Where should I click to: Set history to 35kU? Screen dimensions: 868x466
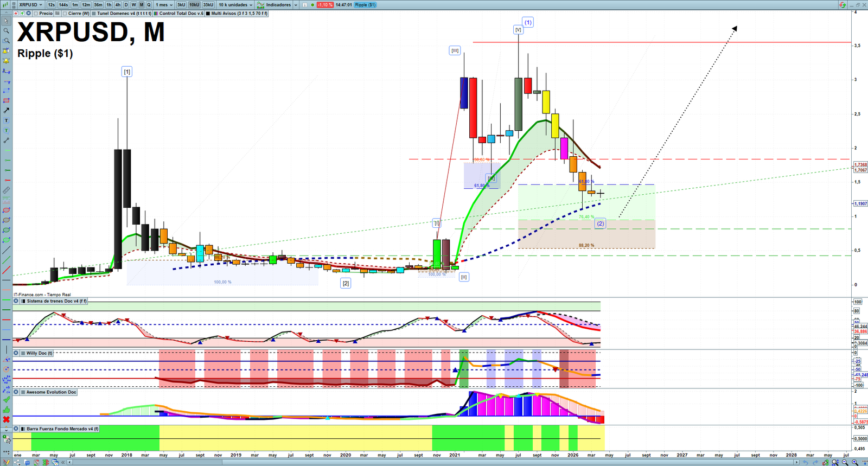coord(208,5)
